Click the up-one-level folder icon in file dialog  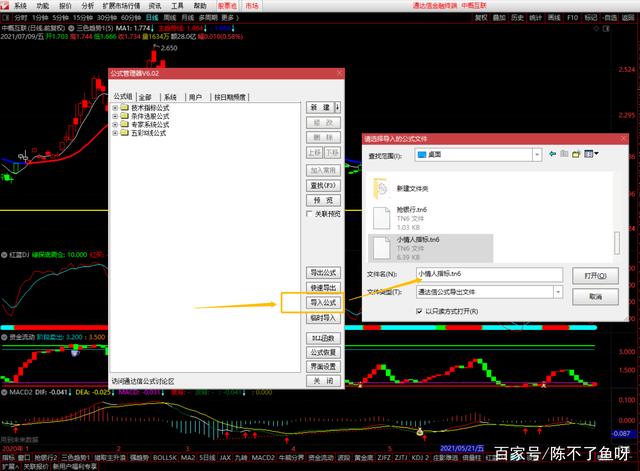(564, 154)
